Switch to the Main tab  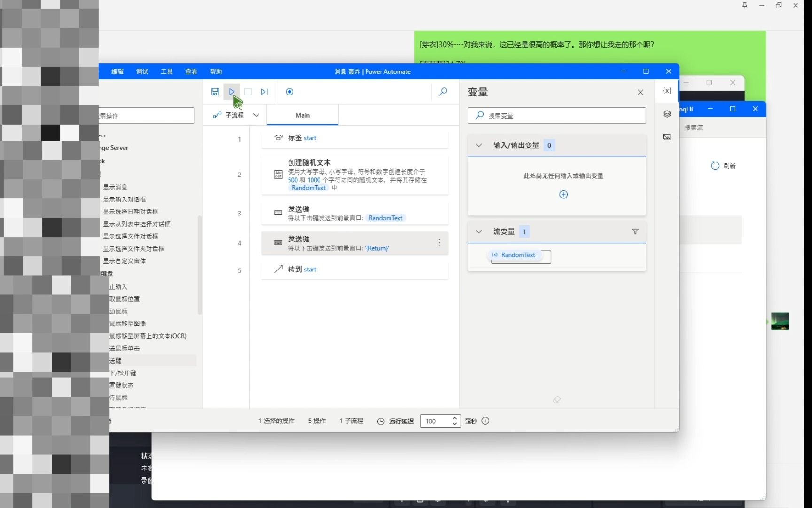302,115
